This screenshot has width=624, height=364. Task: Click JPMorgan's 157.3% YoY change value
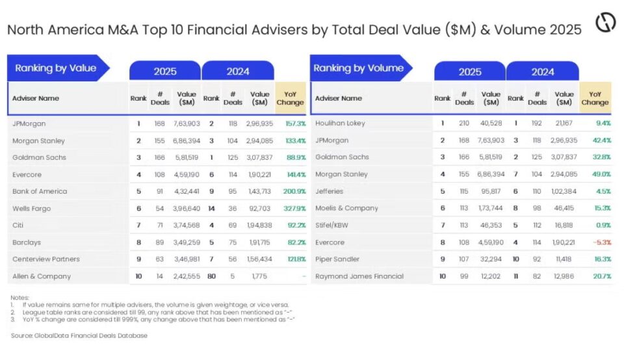pyautogui.click(x=295, y=123)
